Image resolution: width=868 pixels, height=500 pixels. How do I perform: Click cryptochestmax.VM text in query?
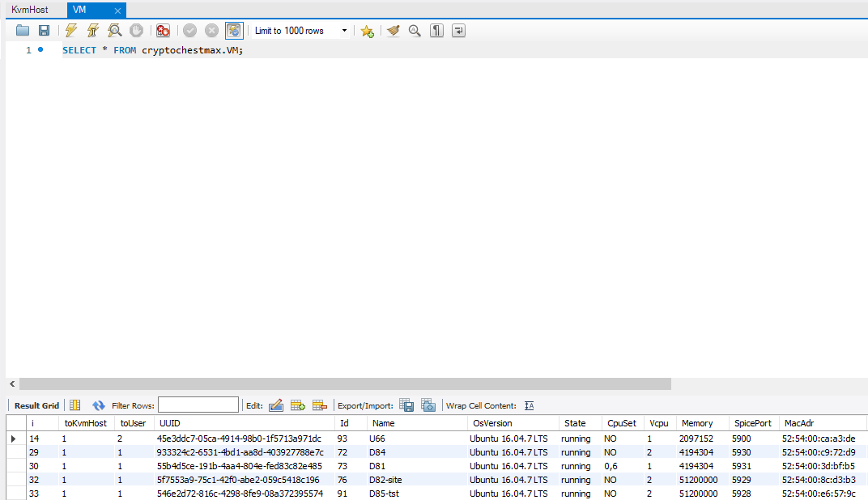coord(191,50)
